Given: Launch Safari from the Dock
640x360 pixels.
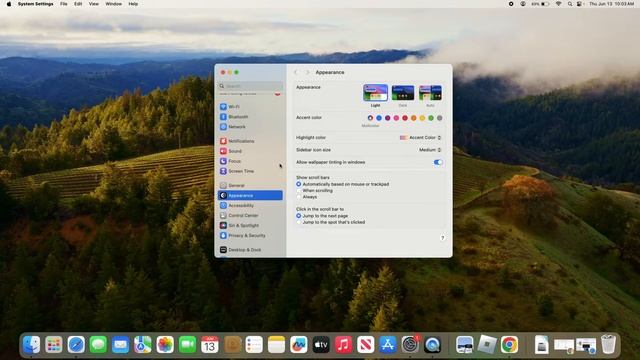Looking at the screenshot, I should pos(76,345).
